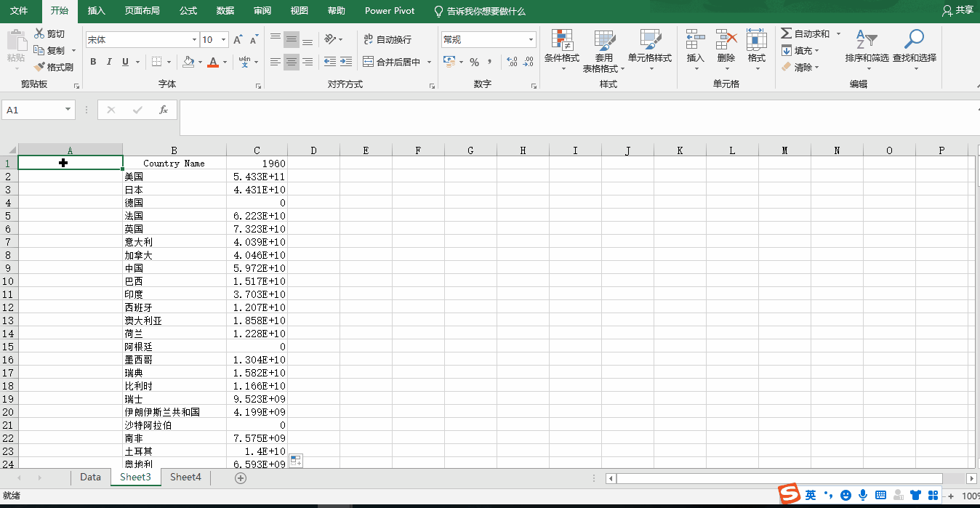
Task: Open the Power Pivot ribbon tab
Action: click(x=389, y=11)
